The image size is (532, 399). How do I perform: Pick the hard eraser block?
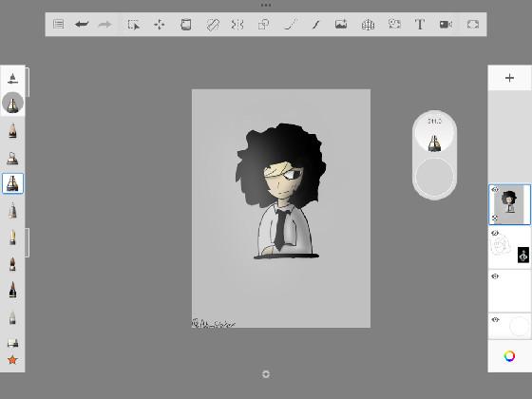[x=13, y=343]
